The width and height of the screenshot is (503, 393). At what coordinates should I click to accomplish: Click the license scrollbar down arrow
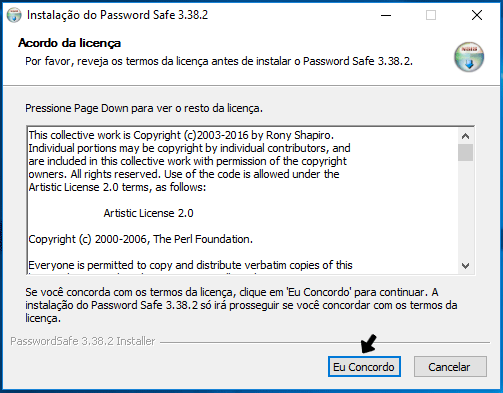tap(465, 266)
